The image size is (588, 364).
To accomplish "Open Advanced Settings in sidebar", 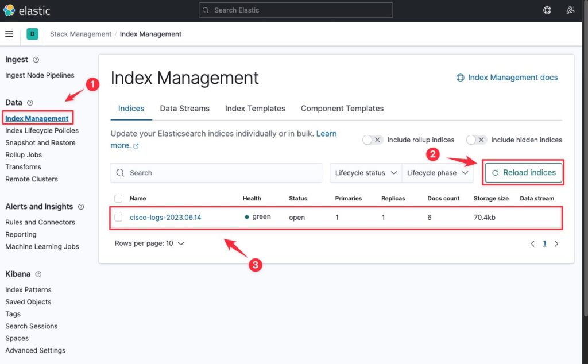I will (35, 350).
